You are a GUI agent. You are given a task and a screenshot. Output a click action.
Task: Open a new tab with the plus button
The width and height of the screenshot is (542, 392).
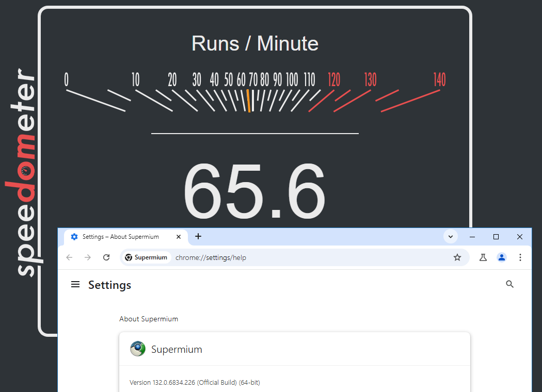[x=198, y=237]
